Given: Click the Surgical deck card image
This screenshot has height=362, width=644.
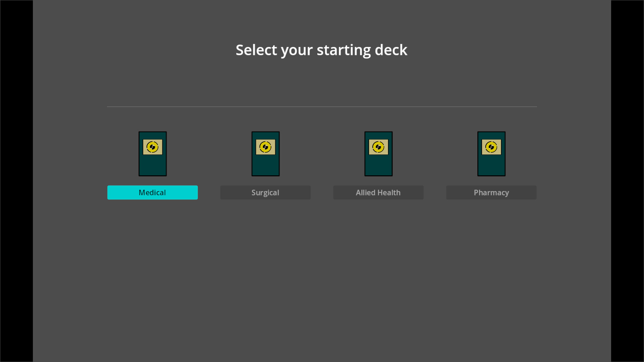Looking at the screenshot, I should (x=265, y=154).
